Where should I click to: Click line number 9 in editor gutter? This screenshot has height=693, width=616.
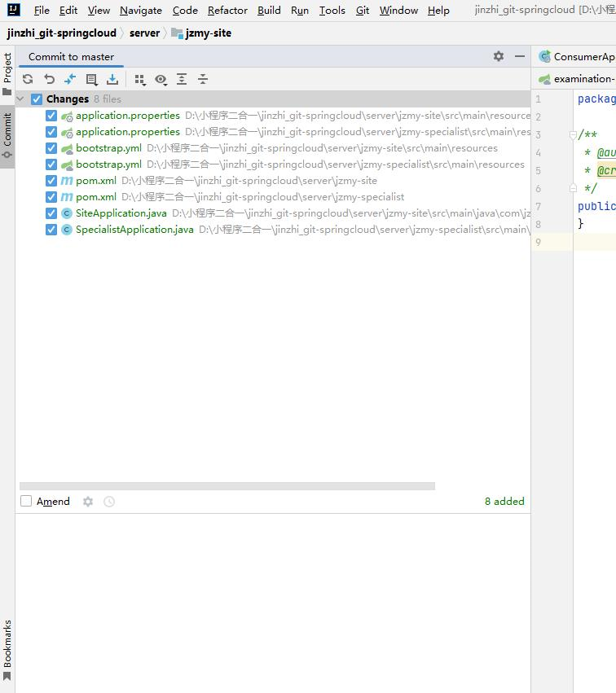[x=538, y=242]
